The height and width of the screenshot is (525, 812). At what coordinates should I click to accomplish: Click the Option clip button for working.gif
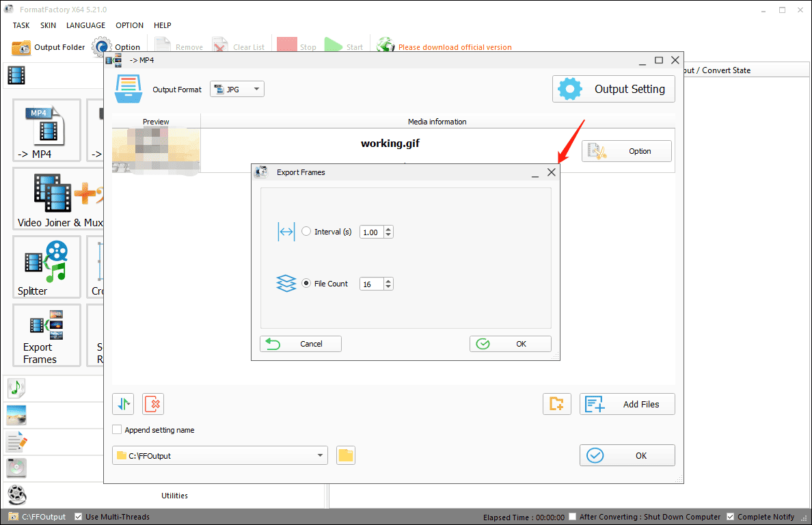click(627, 151)
